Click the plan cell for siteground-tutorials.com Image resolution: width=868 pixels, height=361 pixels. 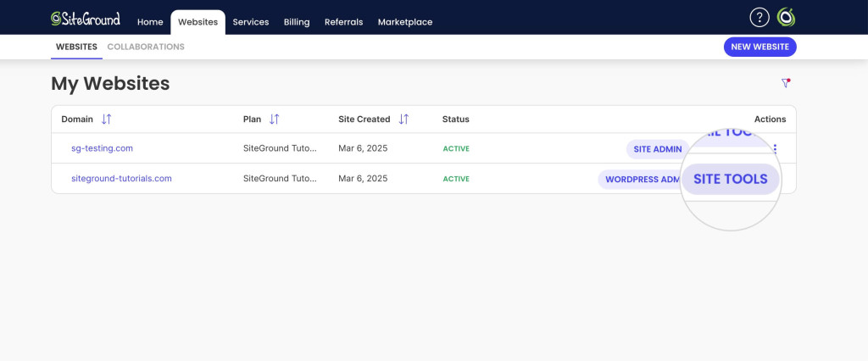tap(280, 178)
